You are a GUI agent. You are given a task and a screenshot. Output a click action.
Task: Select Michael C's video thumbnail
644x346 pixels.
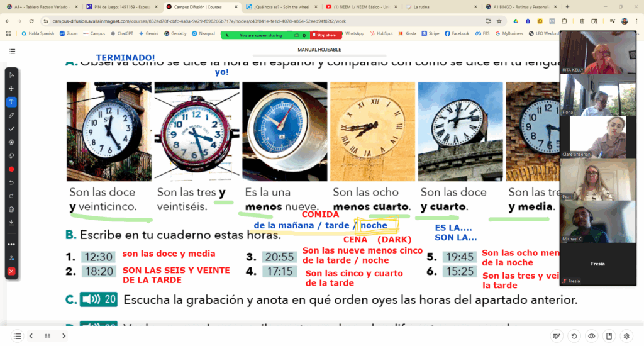pyautogui.click(x=598, y=221)
